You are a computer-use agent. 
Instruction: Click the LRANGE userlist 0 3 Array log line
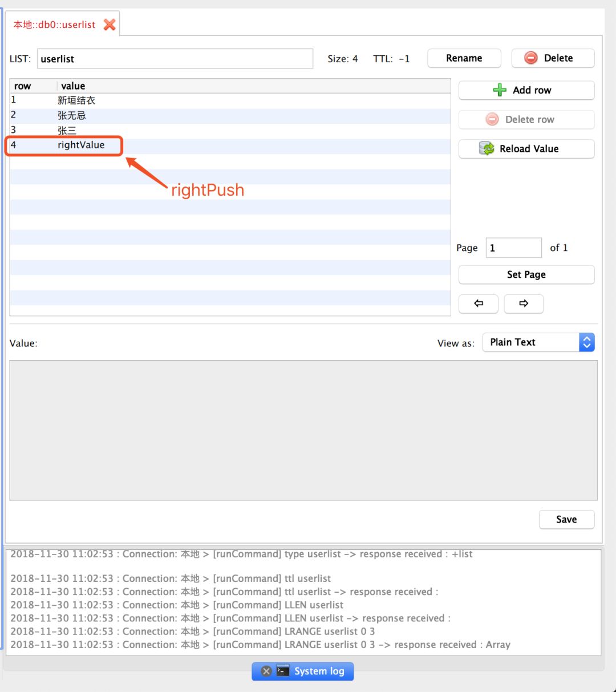click(x=260, y=645)
